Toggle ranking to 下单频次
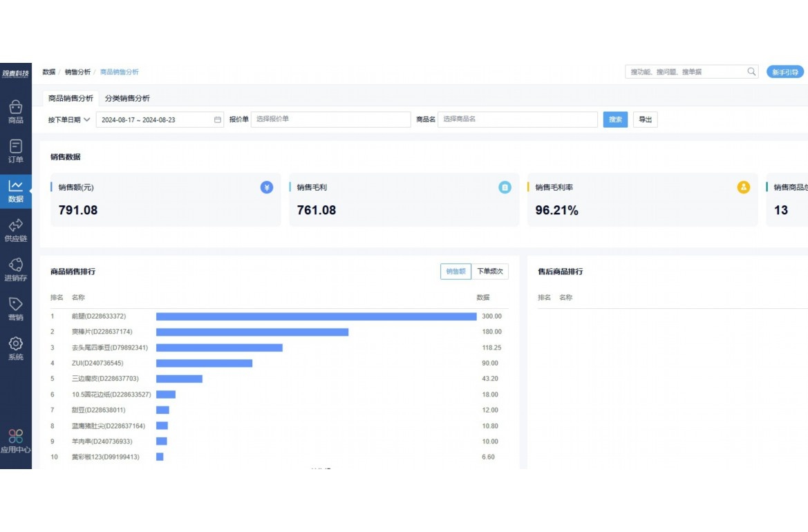This screenshot has width=808, height=532. (490, 272)
